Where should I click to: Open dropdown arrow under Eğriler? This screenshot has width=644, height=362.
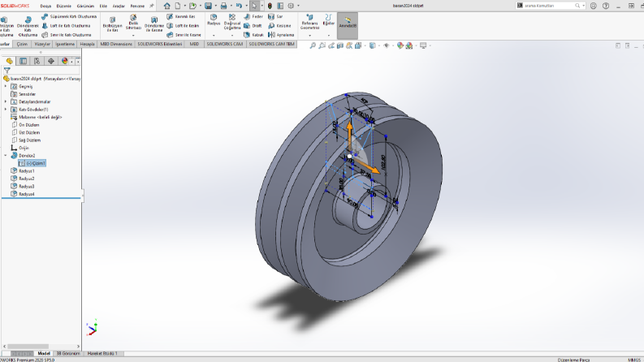pyautogui.click(x=329, y=35)
